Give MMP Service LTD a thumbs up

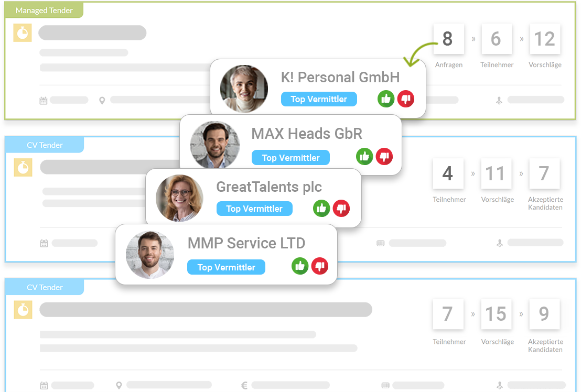coord(300,266)
